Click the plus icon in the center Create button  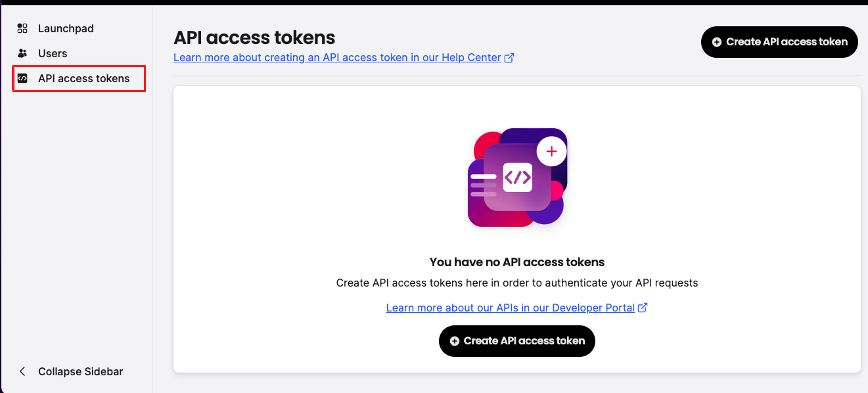455,341
